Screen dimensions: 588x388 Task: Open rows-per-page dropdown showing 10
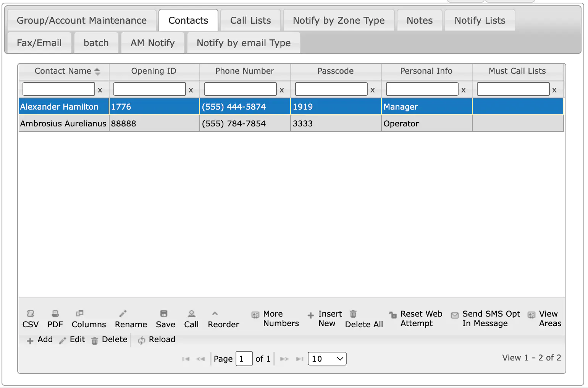click(x=327, y=359)
